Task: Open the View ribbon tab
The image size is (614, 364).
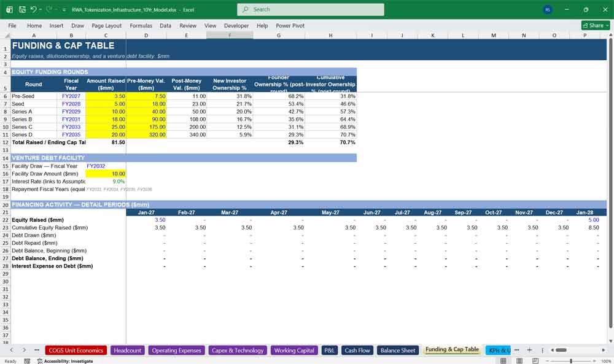Action: (210, 25)
